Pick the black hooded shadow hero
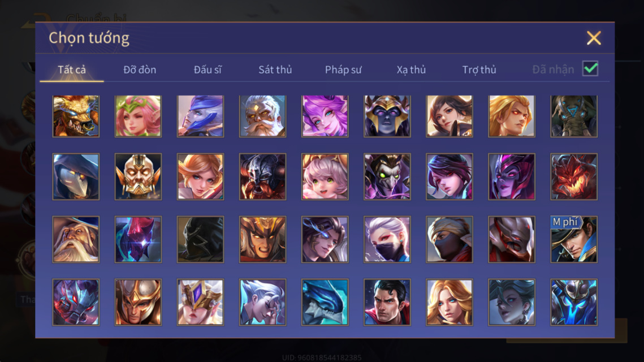The image size is (644, 362). tap(200, 239)
